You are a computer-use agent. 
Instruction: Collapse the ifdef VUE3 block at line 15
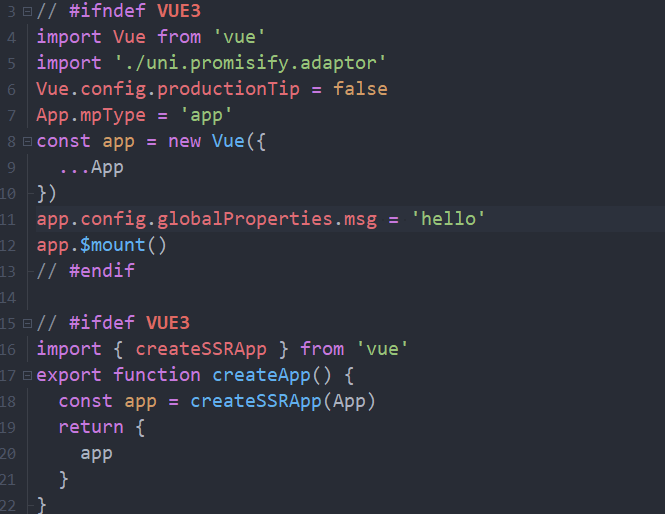coord(27,323)
